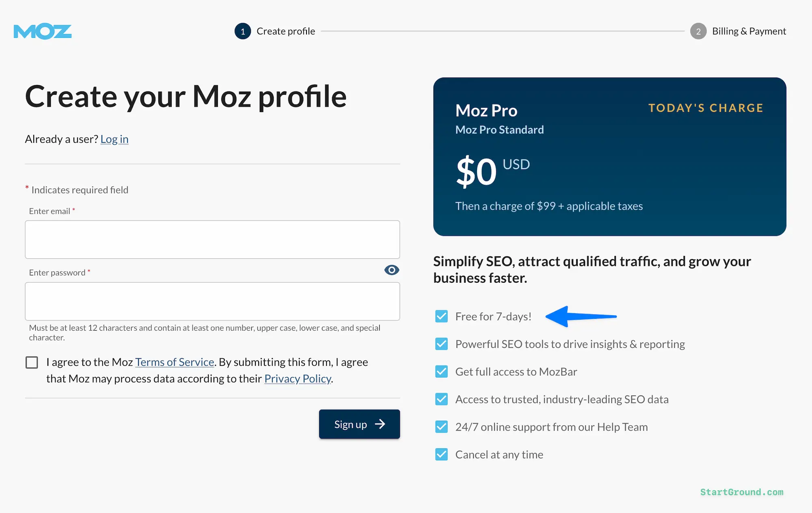Toggle password visibility eye icon

[392, 270]
